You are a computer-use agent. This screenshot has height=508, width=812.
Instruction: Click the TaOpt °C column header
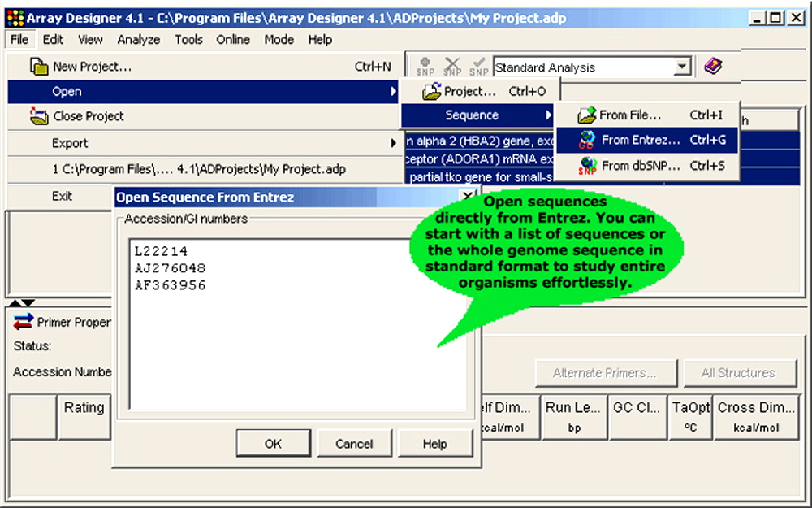[691, 417]
